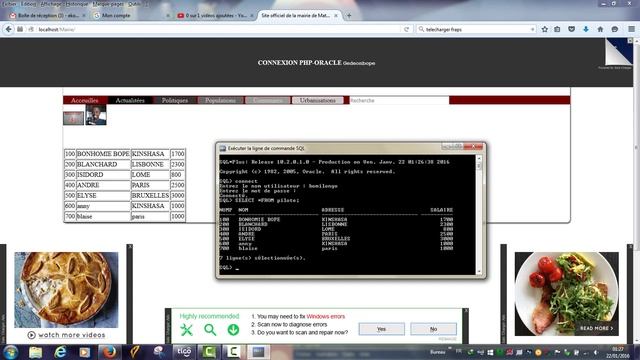The image size is (640, 360).
Task: Click the reload icon in address bar
Action: [x=407, y=29]
